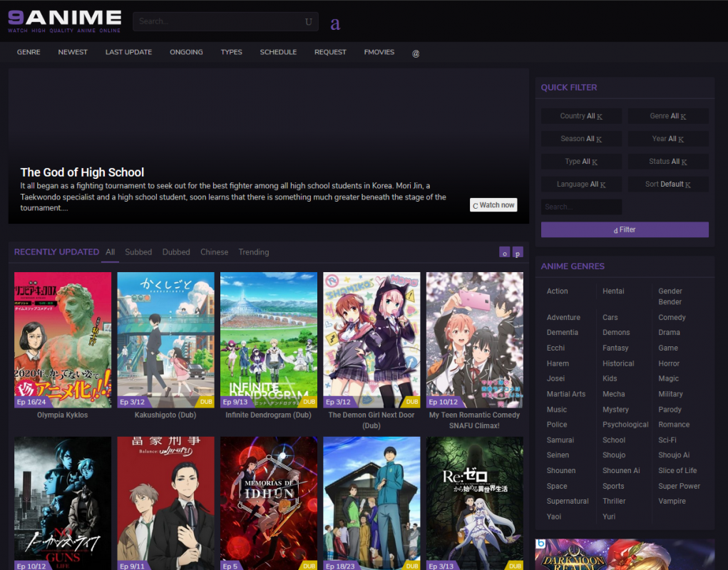Open The God of High School title
The width and height of the screenshot is (728, 570).
tap(82, 172)
